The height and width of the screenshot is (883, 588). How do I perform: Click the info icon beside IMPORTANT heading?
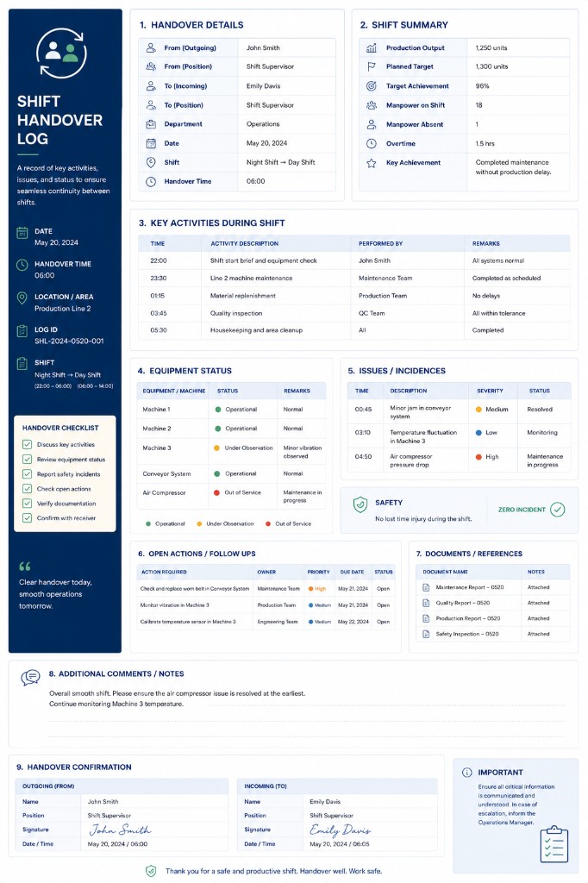pyautogui.click(x=467, y=773)
